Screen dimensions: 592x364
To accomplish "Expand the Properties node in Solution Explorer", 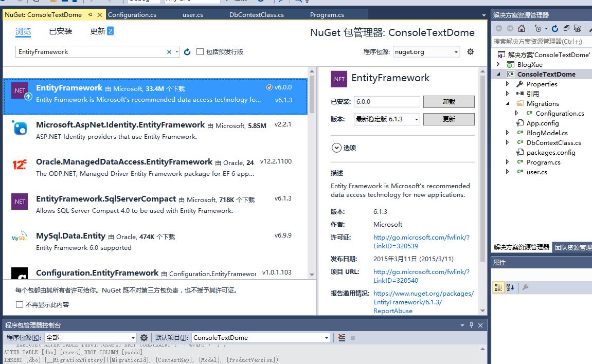I will pyautogui.click(x=508, y=84).
